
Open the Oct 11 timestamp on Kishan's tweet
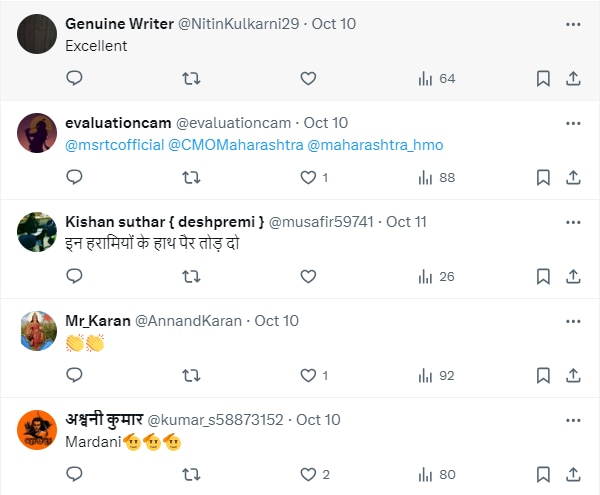(406, 221)
